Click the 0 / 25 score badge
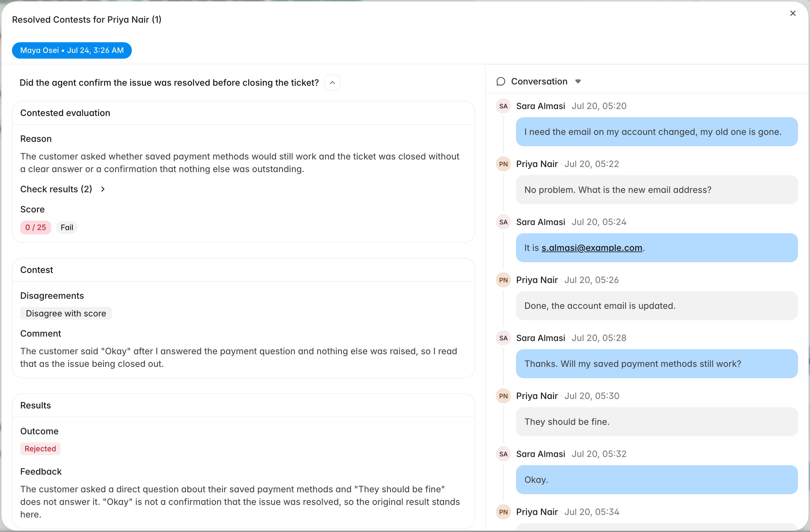Viewport: 810px width, 532px height. tap(36, 227)
